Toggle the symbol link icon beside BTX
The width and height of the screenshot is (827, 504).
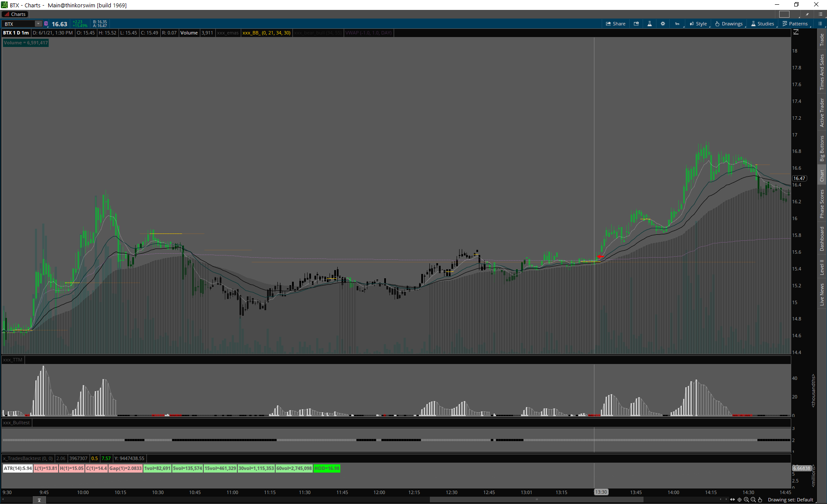[46, 24]
